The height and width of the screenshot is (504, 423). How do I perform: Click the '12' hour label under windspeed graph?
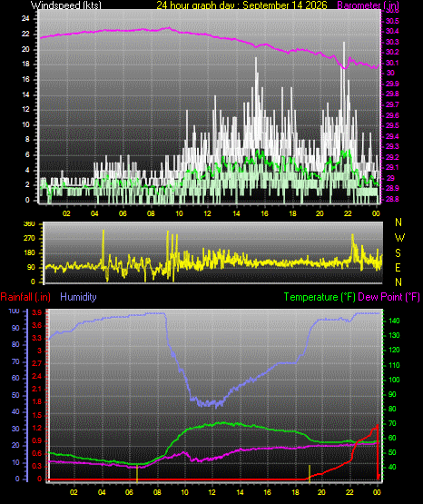tap(208, 213)
